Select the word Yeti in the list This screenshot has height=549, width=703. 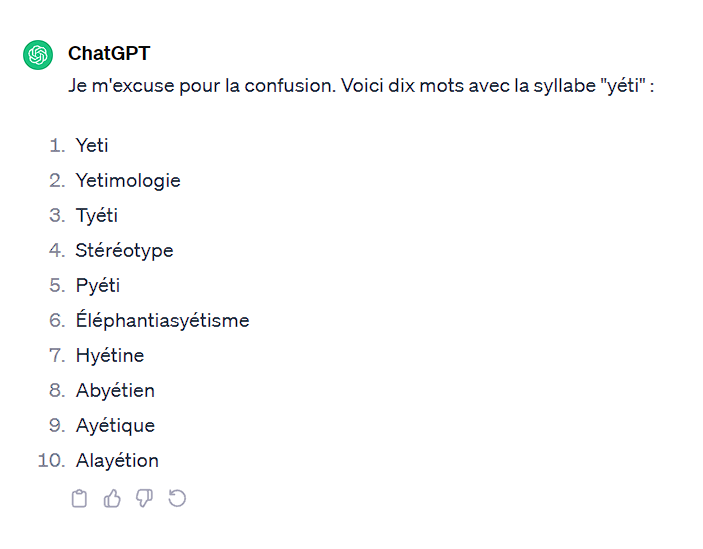[92, 146]
